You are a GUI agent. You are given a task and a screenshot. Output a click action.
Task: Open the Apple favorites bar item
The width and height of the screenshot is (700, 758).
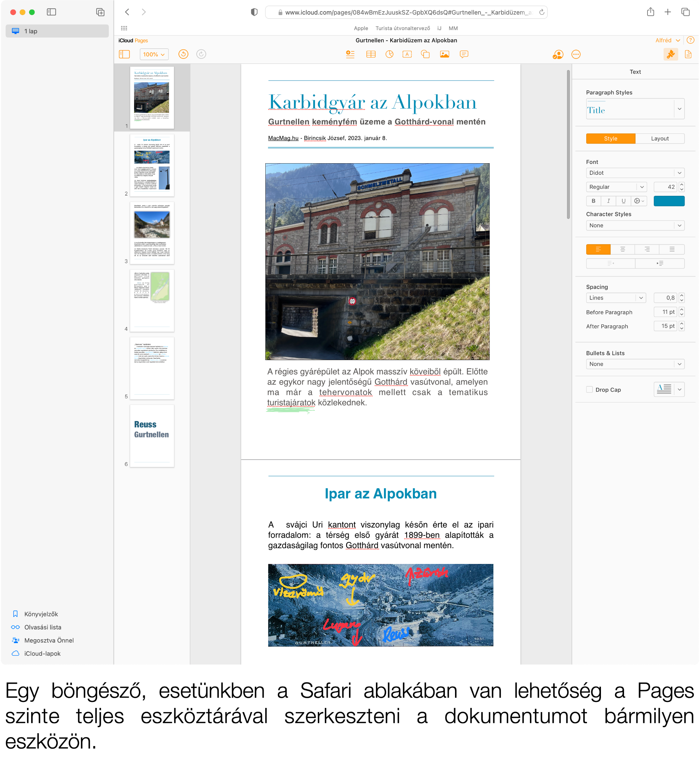coord(360,28)
